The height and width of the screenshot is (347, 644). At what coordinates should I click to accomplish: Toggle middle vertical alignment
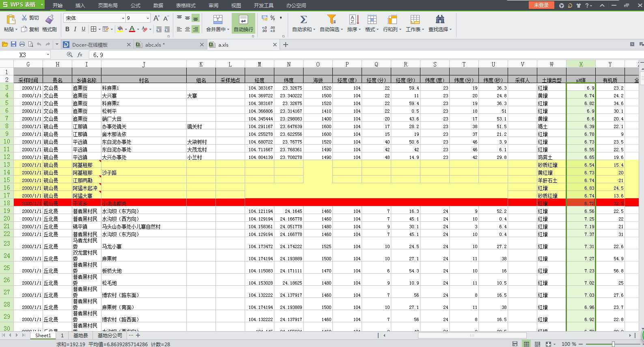tap(187, 18)
